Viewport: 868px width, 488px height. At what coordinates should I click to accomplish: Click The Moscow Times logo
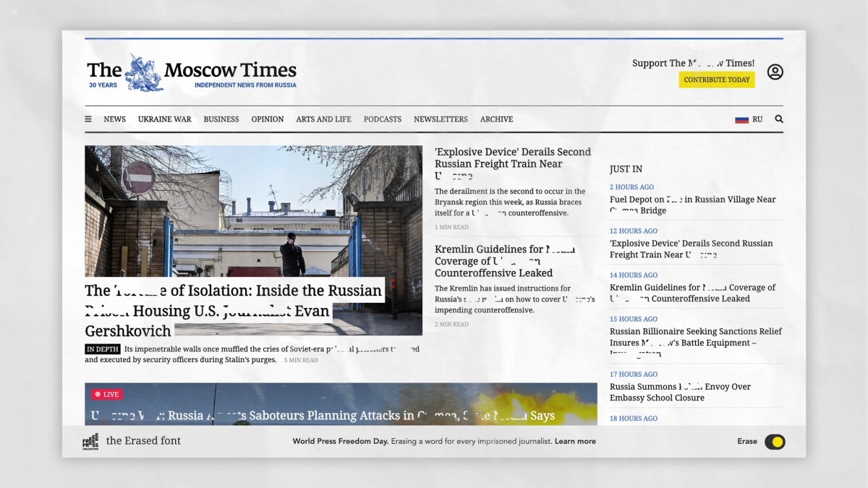[x=192, y=72]
